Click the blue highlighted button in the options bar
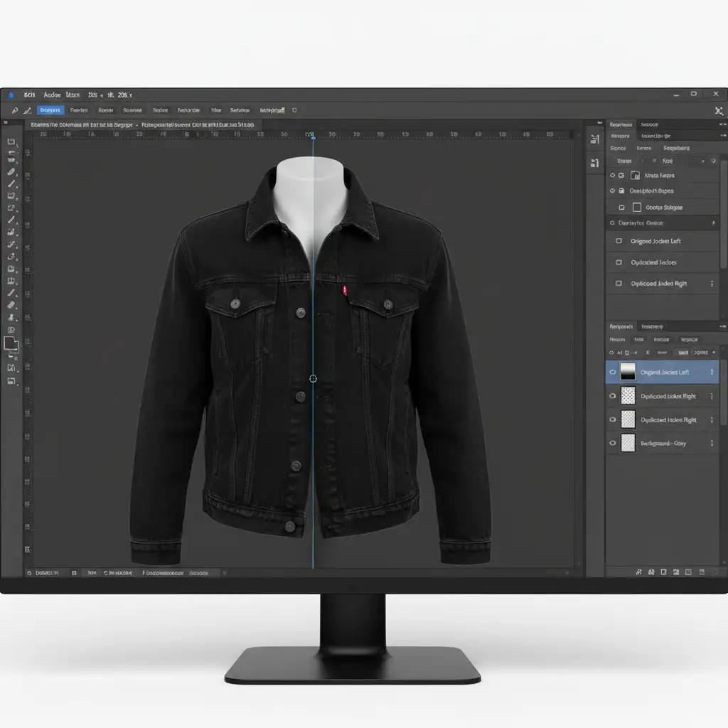This screenshot has height=728, width=728. coord(50,110)
